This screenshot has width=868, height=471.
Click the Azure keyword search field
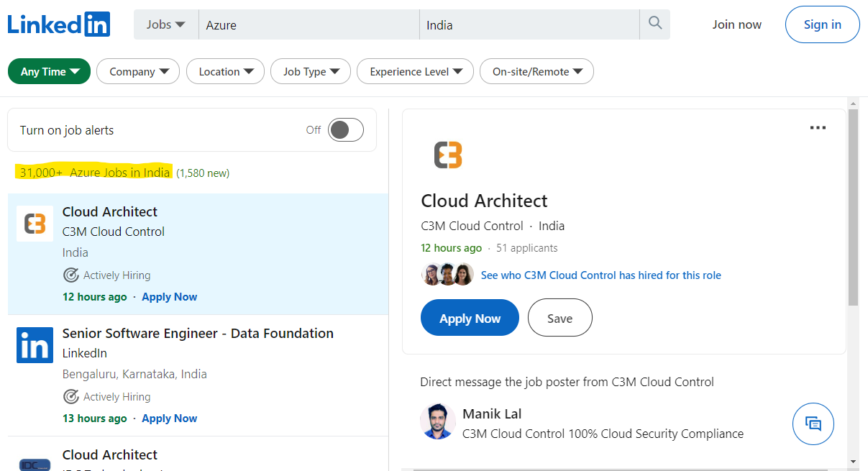tap(309, 24)
